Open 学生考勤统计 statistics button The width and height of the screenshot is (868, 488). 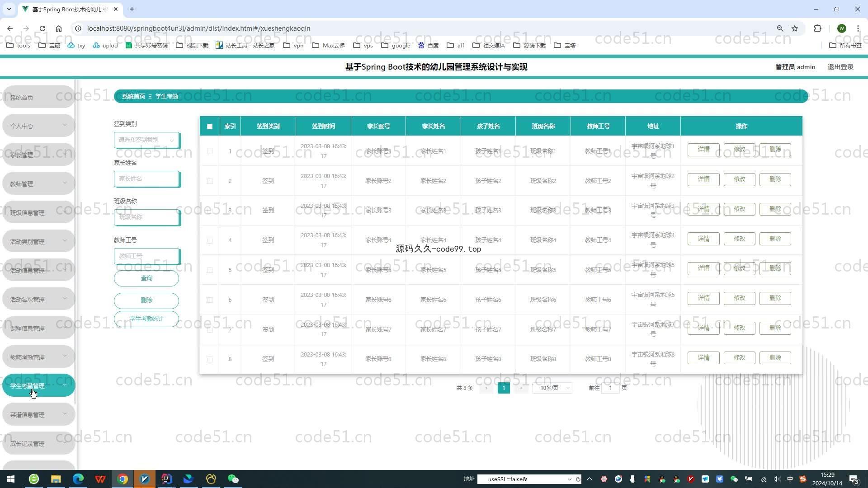click(x=146, y=319)
